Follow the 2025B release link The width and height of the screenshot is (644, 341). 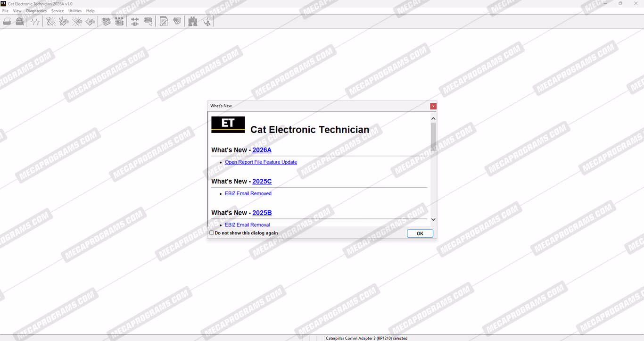[x=262, y=213]
